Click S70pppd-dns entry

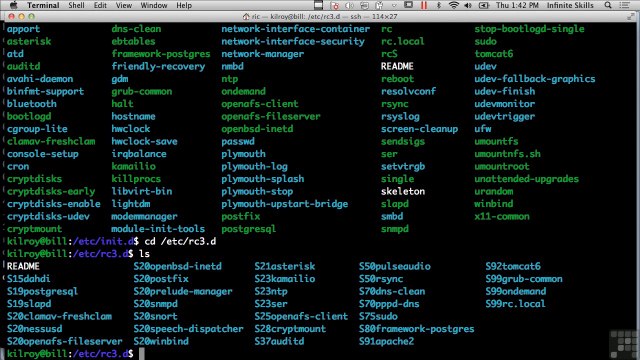click(x=389, y=304)
